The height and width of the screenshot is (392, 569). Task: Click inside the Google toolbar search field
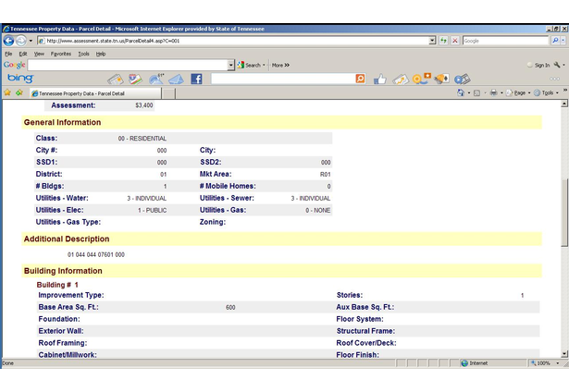[x=128, y=65]
